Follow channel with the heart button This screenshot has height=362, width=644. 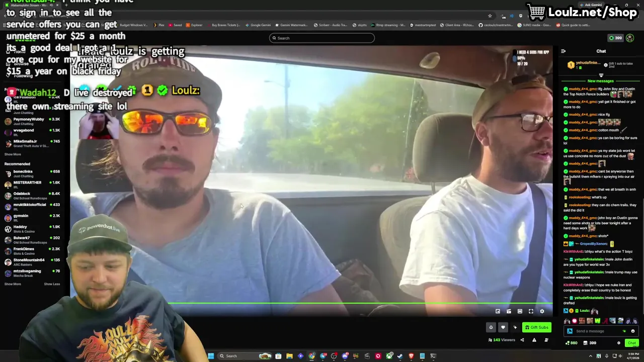[x=503, y=327]
